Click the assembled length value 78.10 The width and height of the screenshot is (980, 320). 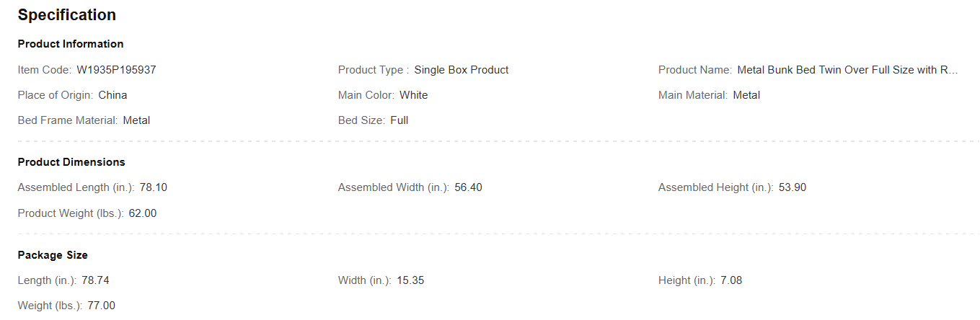(x=154, y=187)
